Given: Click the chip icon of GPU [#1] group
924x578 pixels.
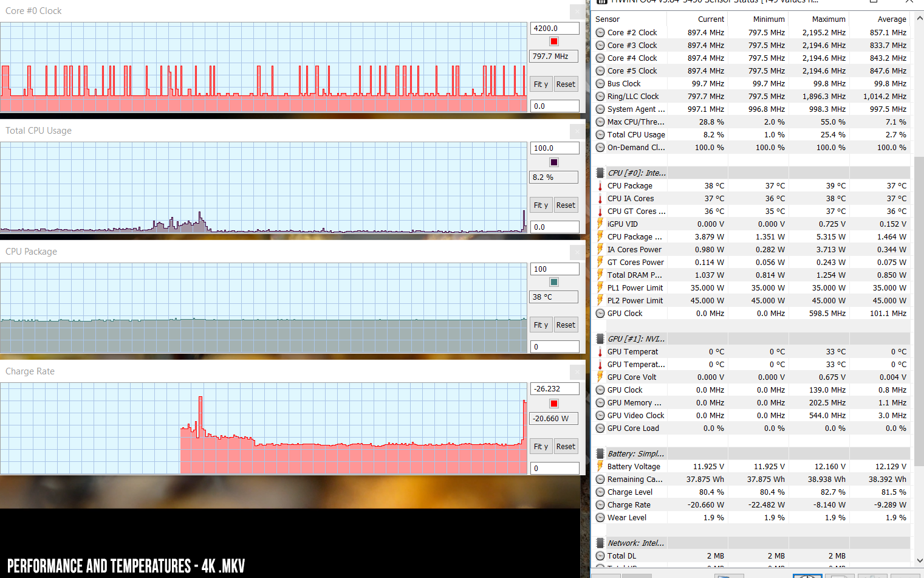Looking at the screenshot, I should (x=600, y=339).
